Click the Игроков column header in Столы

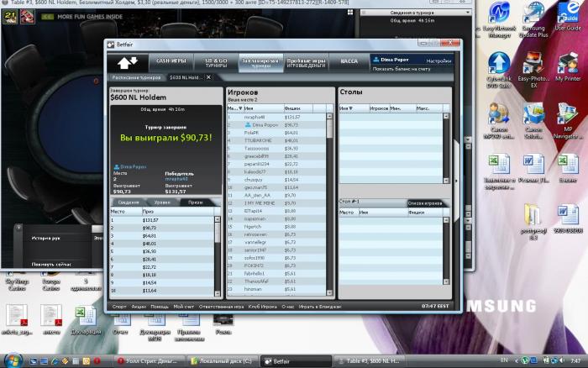(x=379, y=108)
